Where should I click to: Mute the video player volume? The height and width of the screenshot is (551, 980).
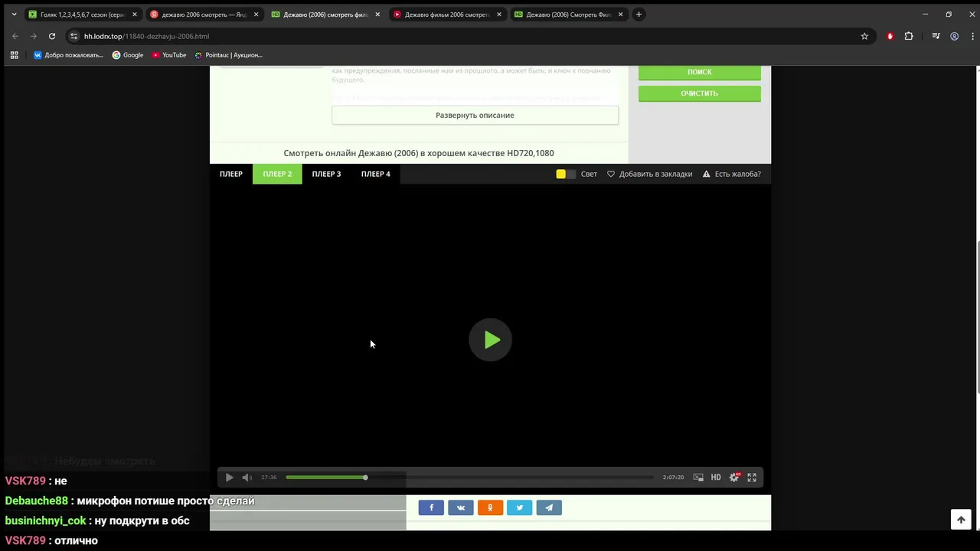click(247, 478)
